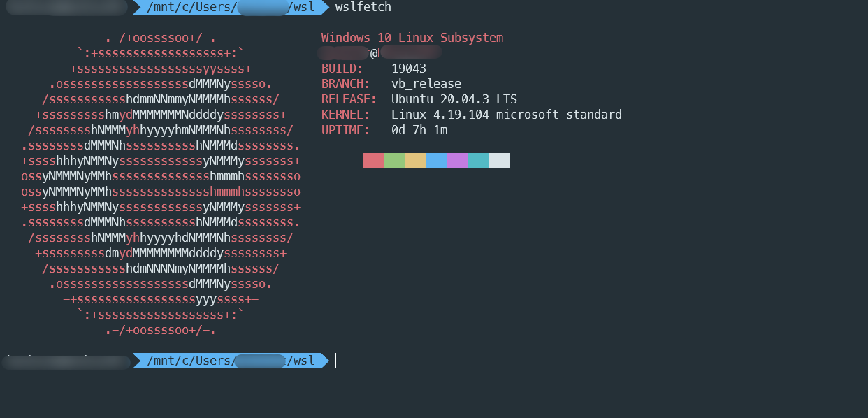Click the red color block in the palette
The image size is (868, 418).
point(374,161)
